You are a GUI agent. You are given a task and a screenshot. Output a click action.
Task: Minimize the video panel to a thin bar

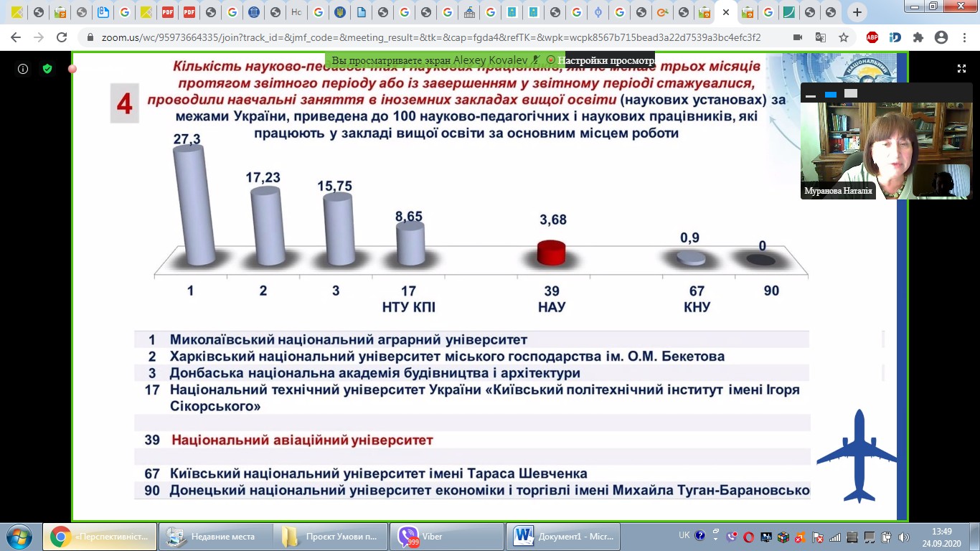point(811,95)
